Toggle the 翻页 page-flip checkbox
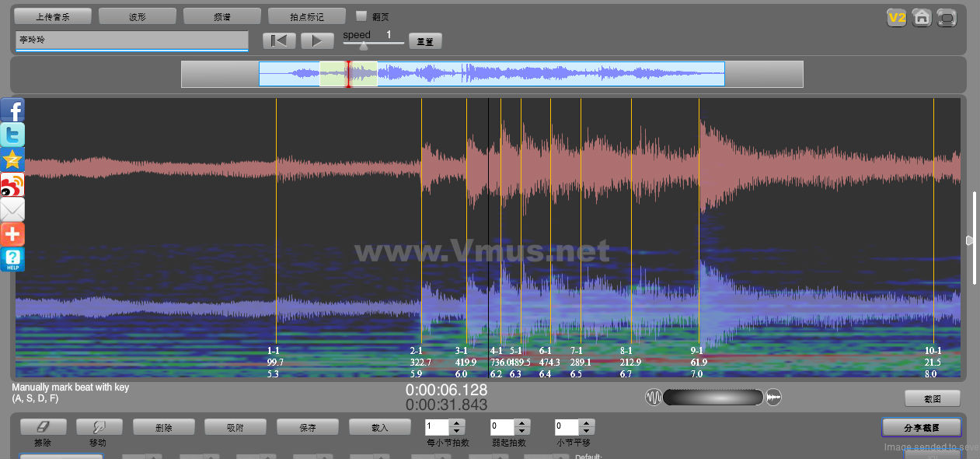 click(361, 16)
